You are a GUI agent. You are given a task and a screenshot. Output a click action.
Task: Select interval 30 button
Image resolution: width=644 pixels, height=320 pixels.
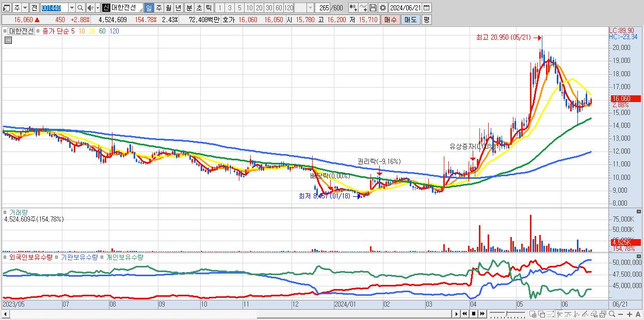(269, 8)
